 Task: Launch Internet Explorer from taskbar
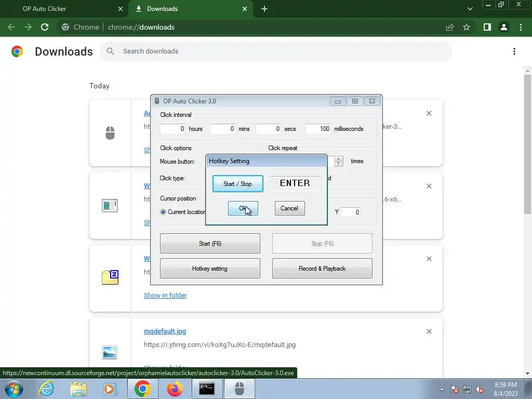coord(46,389)
